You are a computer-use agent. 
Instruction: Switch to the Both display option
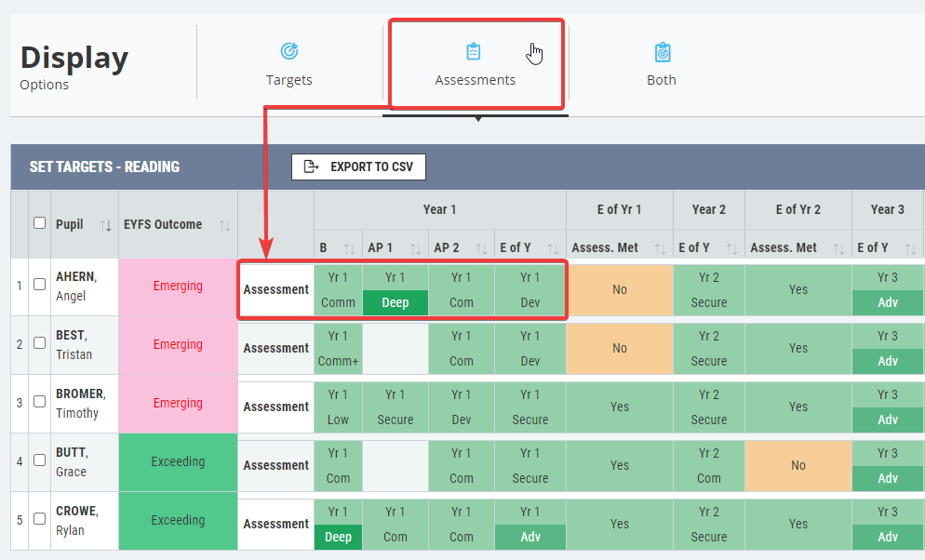(662, 63)
